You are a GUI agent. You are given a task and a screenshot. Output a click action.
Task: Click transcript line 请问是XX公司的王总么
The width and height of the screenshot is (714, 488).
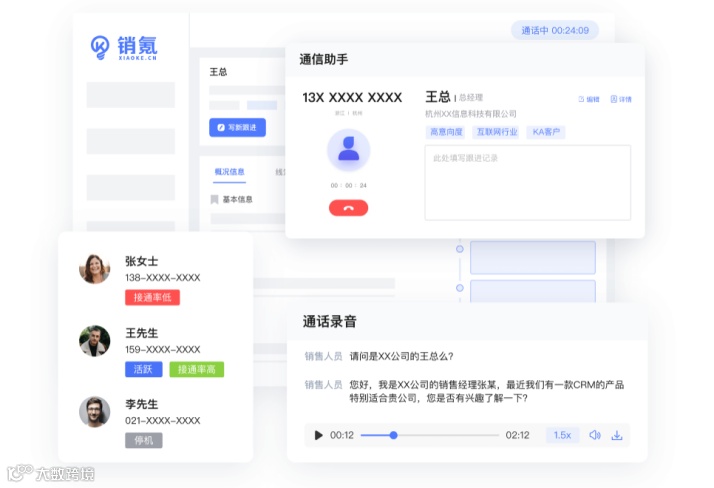click(x=401, y=356)
